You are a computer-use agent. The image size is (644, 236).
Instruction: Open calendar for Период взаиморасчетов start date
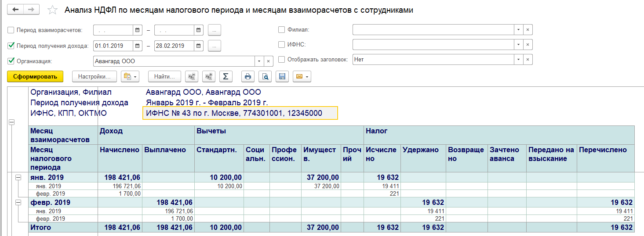click(x=138, y=30)
